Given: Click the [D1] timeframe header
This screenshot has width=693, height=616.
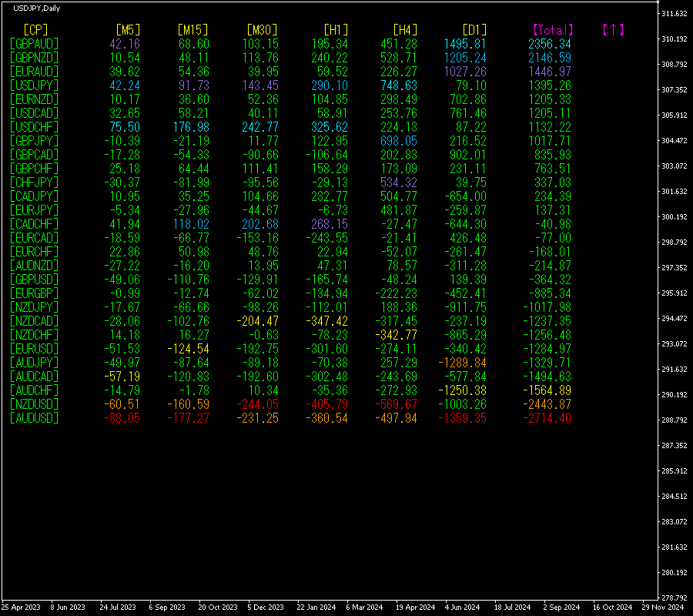Looking at the screenshot, I should point(474,30).
